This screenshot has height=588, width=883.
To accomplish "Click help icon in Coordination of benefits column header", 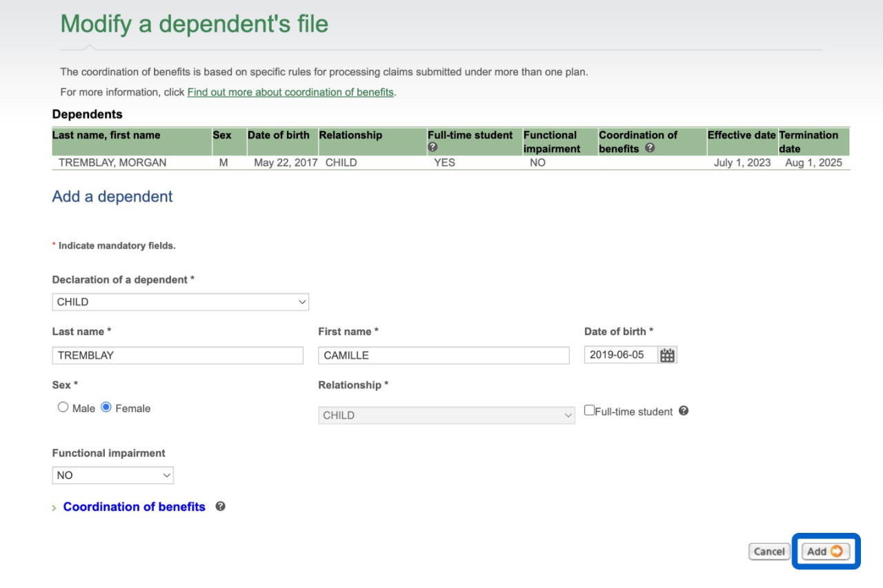I will point(649,148).
